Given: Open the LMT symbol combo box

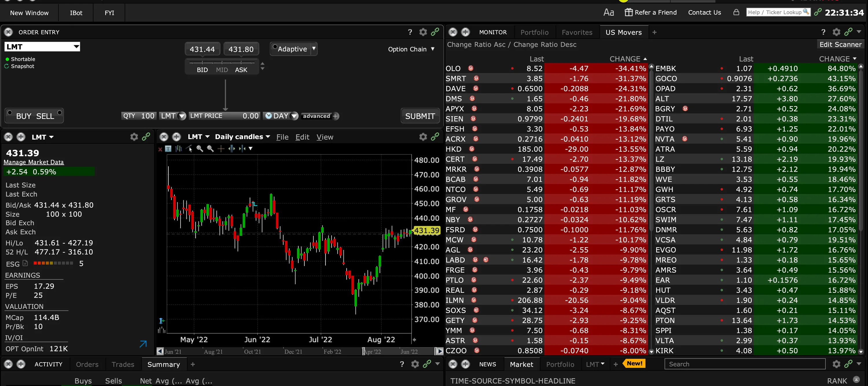Looking at the screenshot, I should tap(42, 47).
